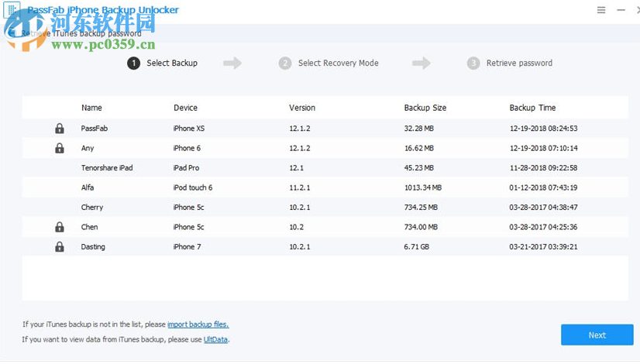
Task: Click backup time 11-28-2018 09:22:58
Action: pyautogui.click(x=543, y=168)
